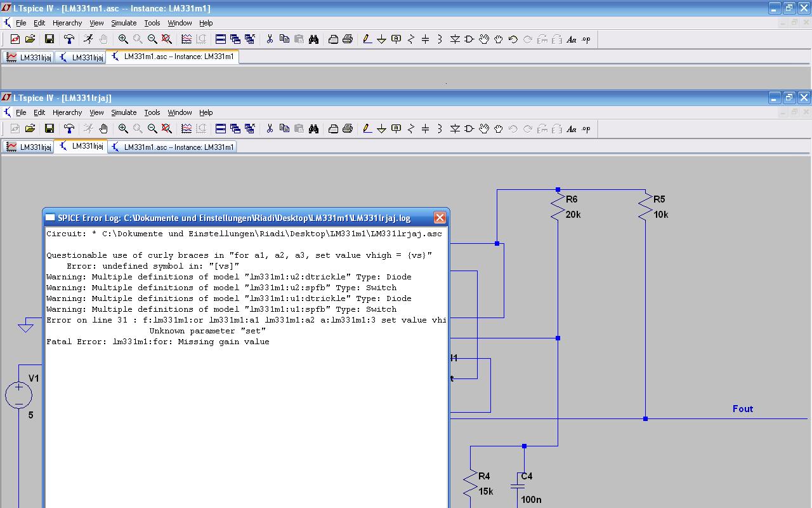Viewport: 812px width, 508px height.
Task: Open the File menu in LM331lrjaj window
Action: click(x=21, y=112)
